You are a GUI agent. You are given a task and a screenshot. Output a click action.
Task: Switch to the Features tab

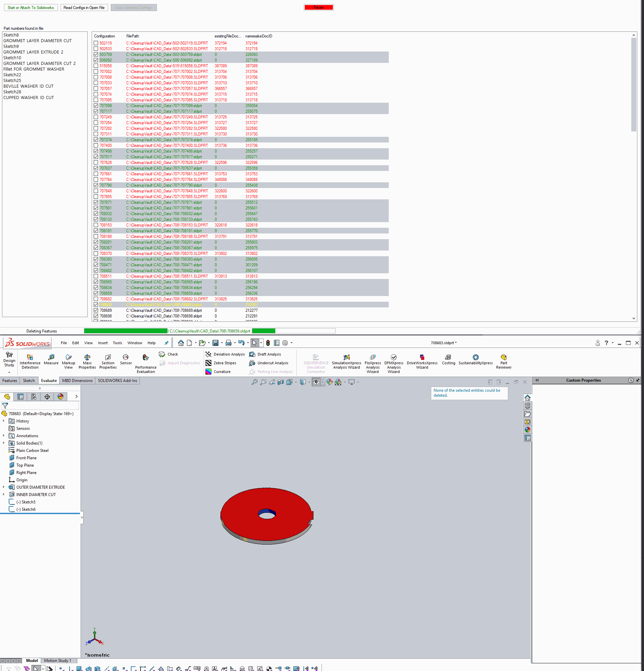[x=10, y=380]
